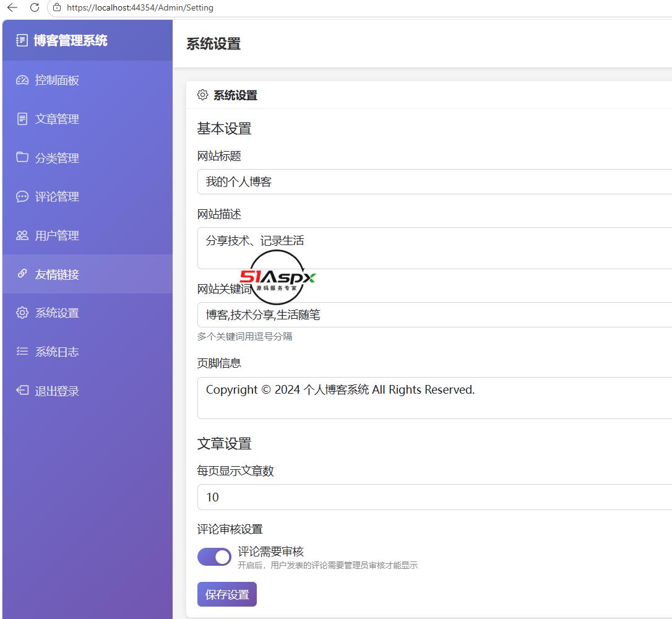
Task: Click the 保存设置 button
Action: [x=227, y=595]
